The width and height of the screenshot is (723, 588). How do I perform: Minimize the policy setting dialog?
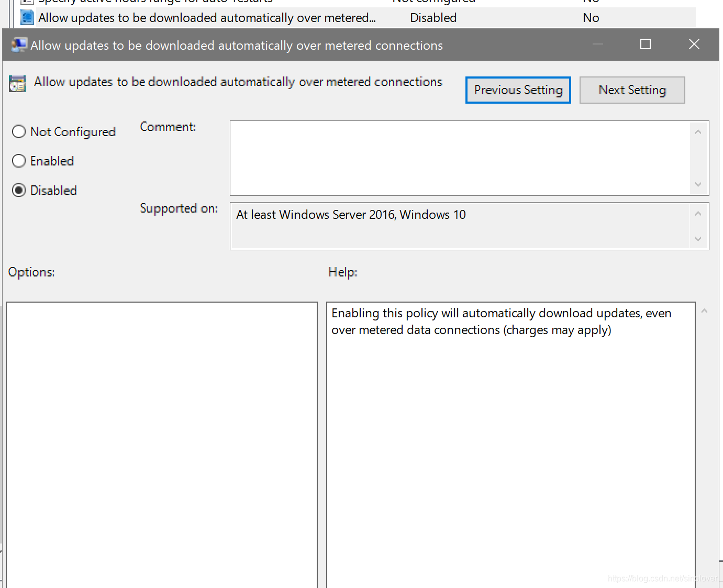(x=598, y=45)
